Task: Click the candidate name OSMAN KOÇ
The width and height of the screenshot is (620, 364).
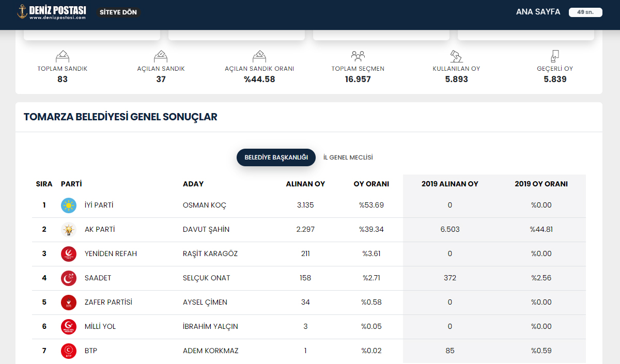Action: [x=205, y=205]
